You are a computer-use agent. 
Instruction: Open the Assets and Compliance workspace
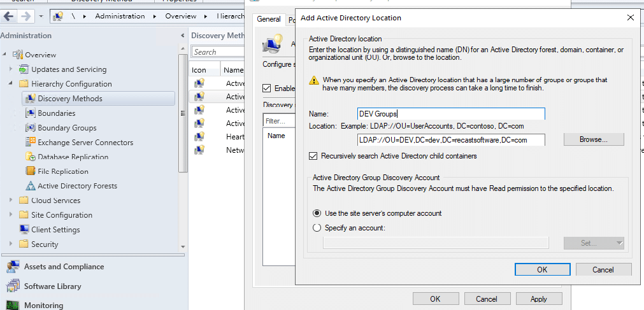pyautogui.click(x=64, y=267)
